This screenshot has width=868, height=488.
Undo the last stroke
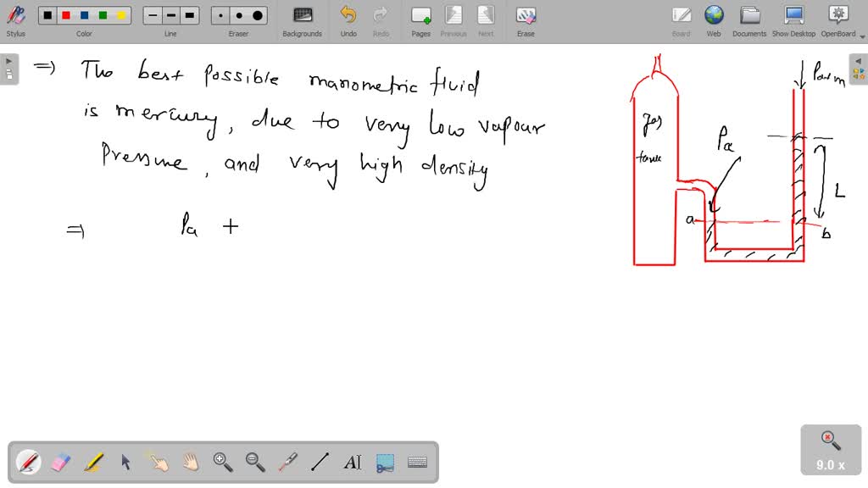(x=348, y=15)
